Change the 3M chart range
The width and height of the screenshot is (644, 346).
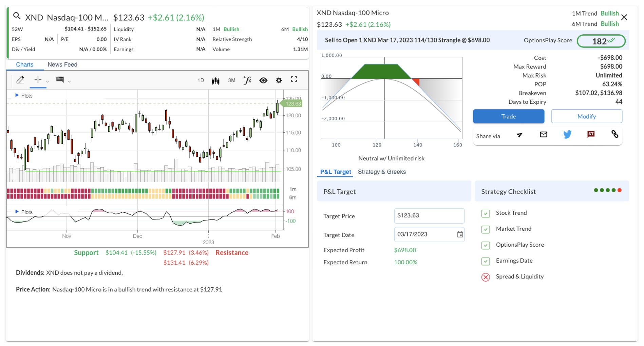(x=232, y=80)
